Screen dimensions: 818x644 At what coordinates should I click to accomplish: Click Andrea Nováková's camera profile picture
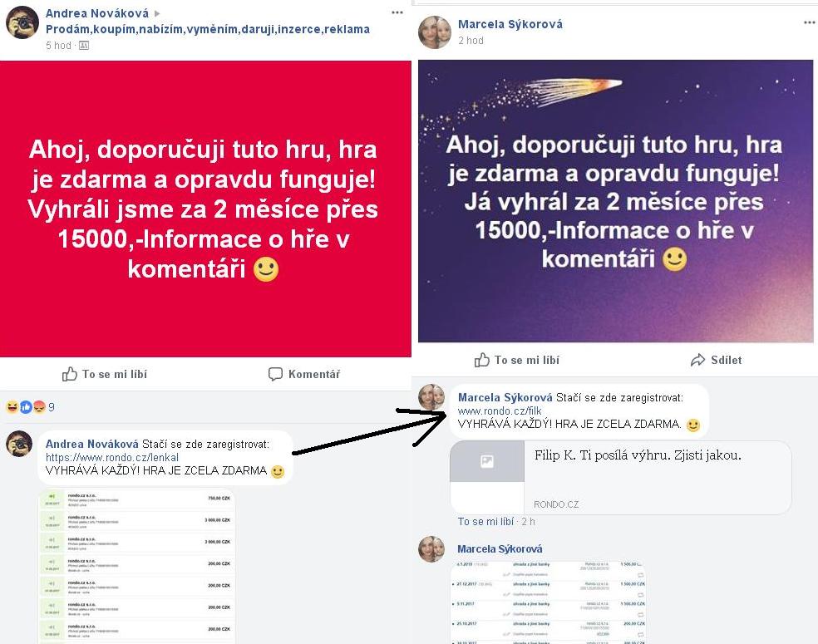click(22, 23)
